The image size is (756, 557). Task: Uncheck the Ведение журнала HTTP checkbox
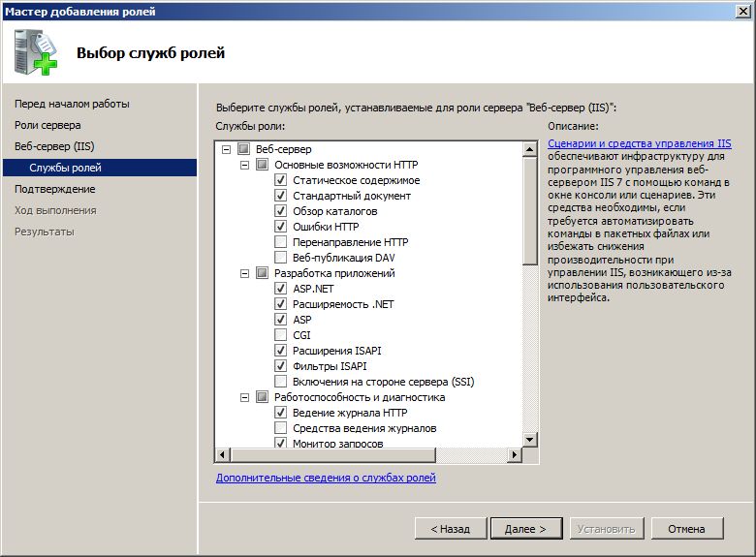[280, 413]
